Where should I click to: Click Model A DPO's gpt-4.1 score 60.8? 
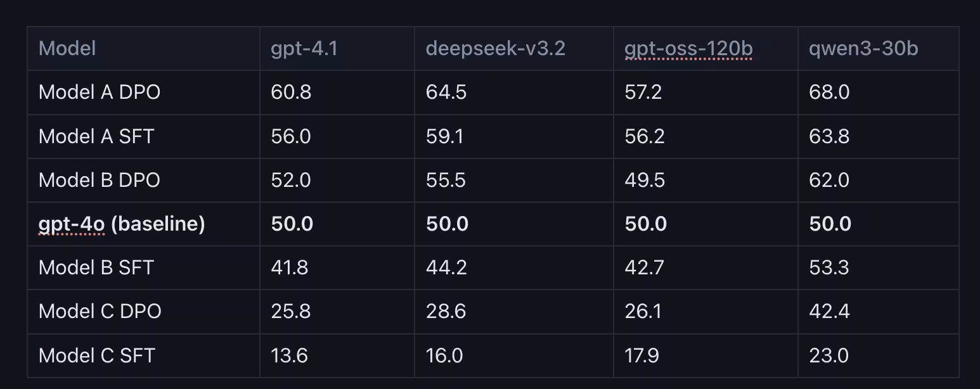tap(291, 92)
